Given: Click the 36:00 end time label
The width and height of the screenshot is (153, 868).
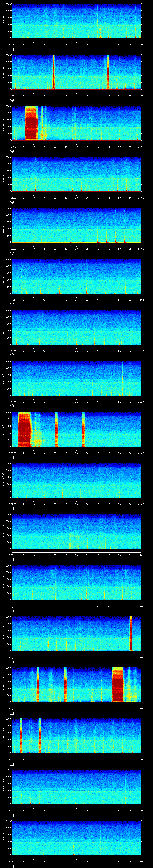Looking at the screenshot, I should tap(141, 708).
